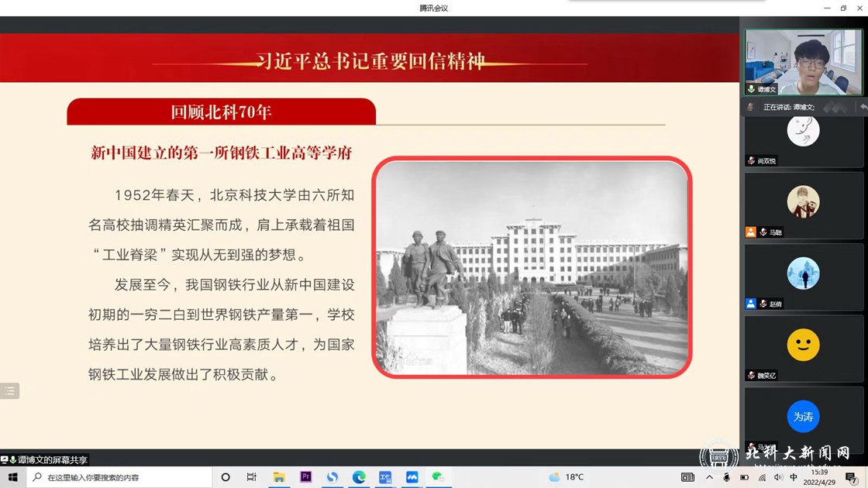Open Cortana circle icon in taskbar

tap(226, 477)
